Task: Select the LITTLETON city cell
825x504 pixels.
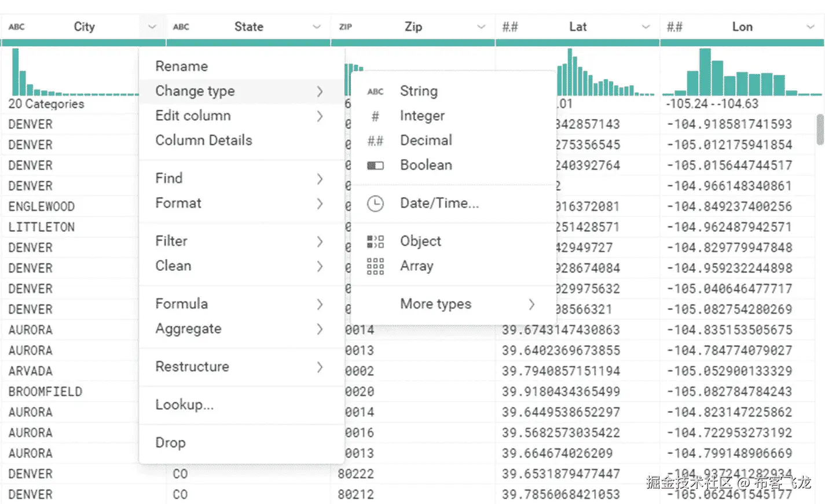Action: coord(42,227)
